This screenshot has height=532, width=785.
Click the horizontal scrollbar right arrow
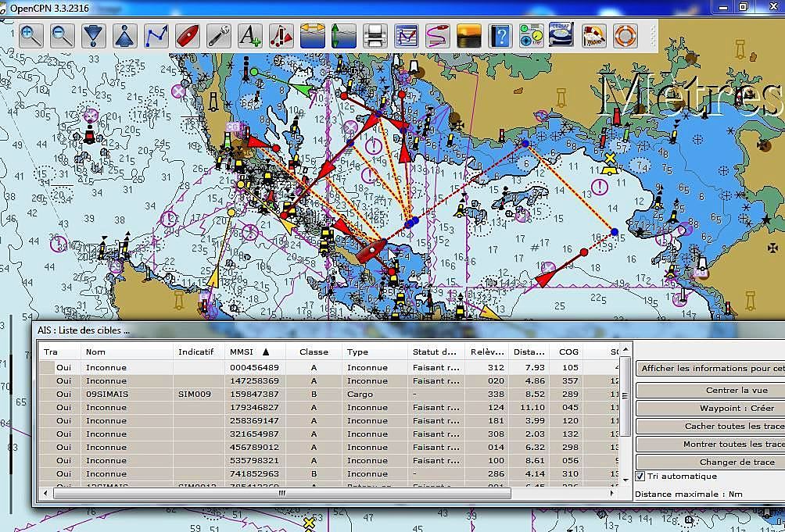pos(611,493)
